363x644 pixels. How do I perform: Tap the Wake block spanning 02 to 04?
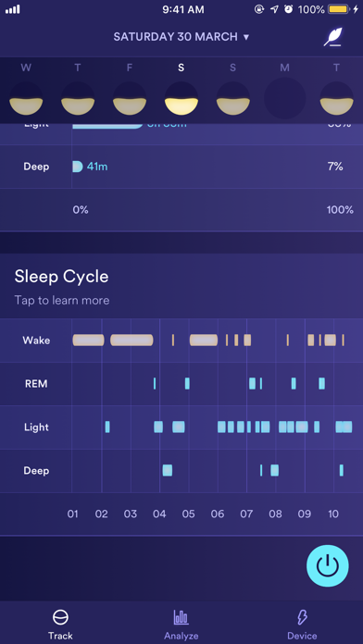click(x=131, y=341)
